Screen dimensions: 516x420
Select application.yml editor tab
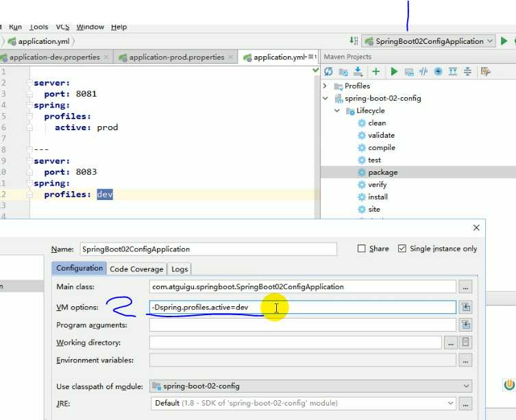(x=279, y=58)
